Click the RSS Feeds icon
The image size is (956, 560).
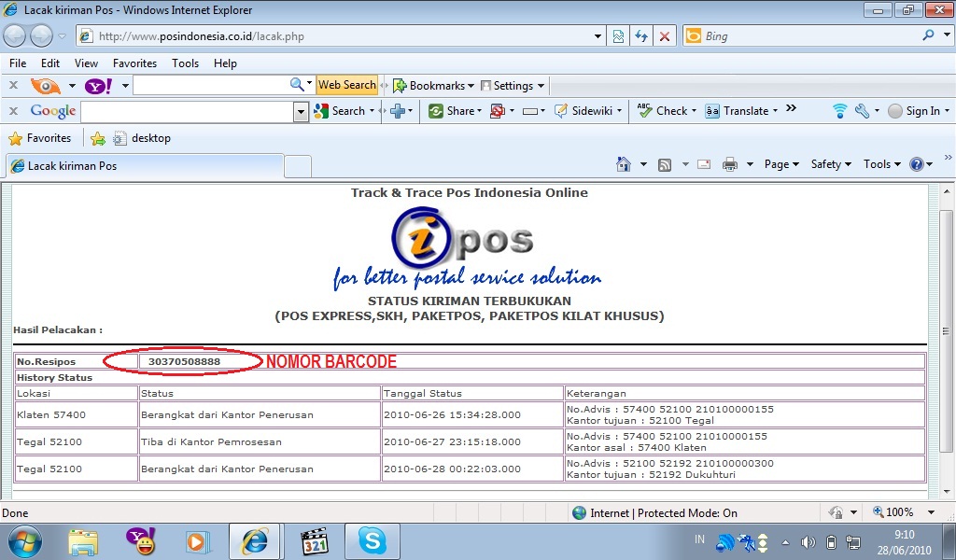pyautogui.click(x=665, y=164)
